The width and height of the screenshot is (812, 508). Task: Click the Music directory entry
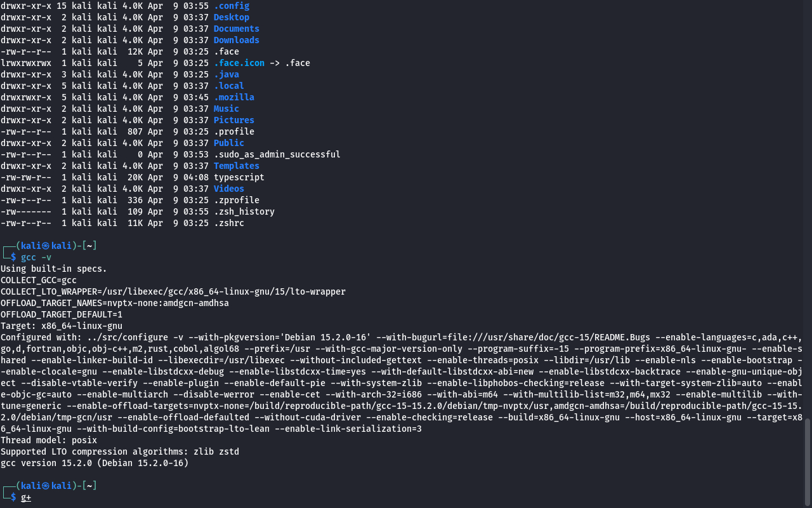[x=226, y=109]
